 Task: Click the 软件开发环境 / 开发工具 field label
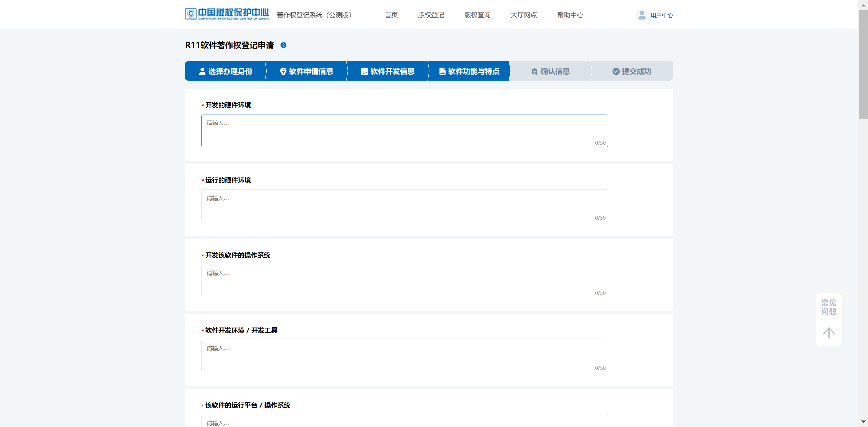241,331
